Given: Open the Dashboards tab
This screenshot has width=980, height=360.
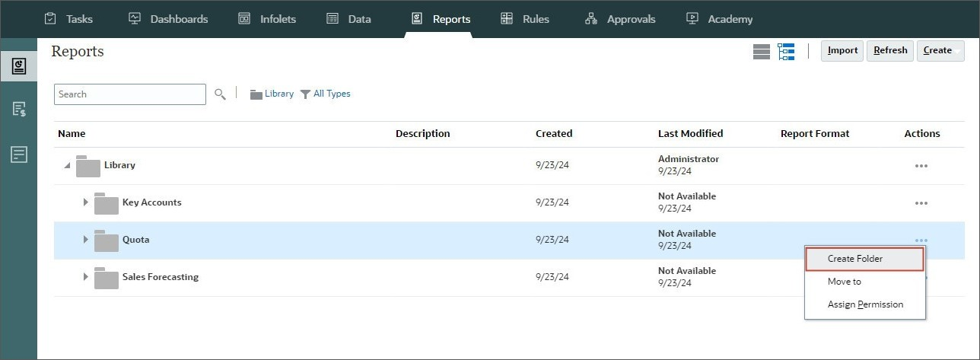Looking at the screenshot, I should click(x=168, y=19).
